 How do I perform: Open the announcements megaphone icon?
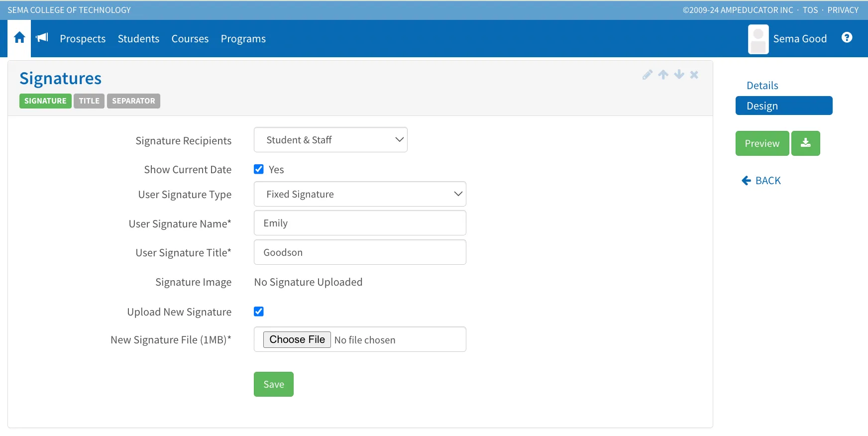(42, 38)
